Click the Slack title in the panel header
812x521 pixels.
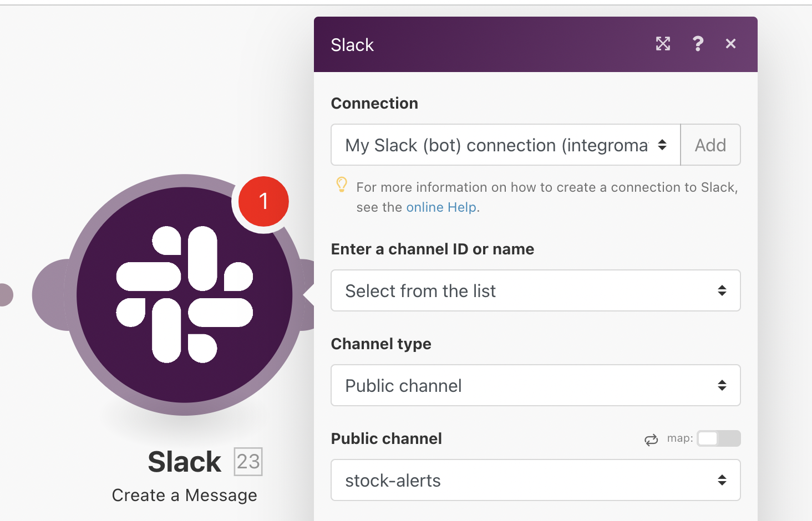point(352,44)
